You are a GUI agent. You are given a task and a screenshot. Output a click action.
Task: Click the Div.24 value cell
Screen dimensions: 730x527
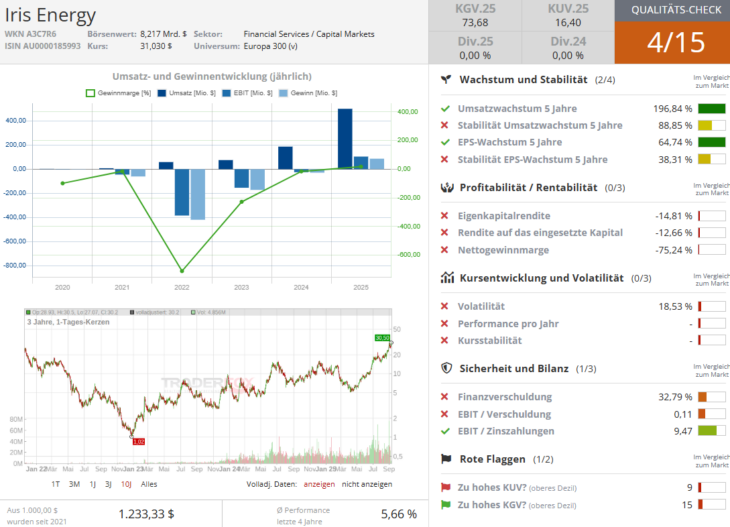568,55
